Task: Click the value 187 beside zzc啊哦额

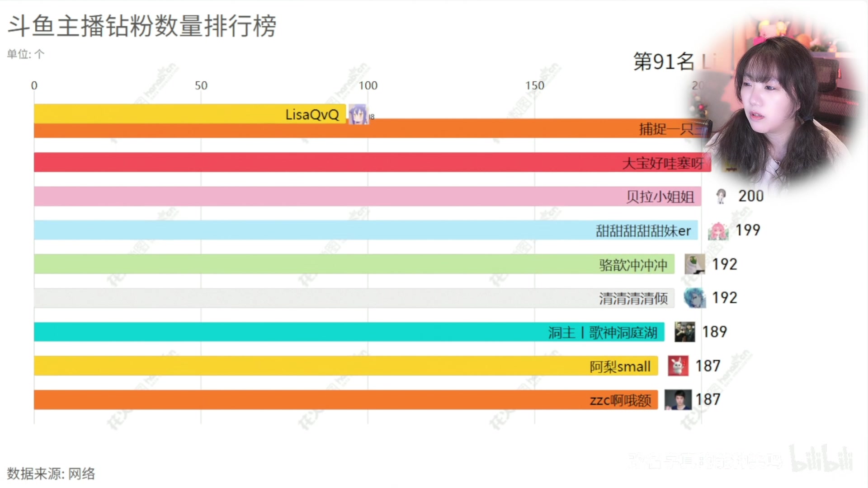Action: click(708, 399)
